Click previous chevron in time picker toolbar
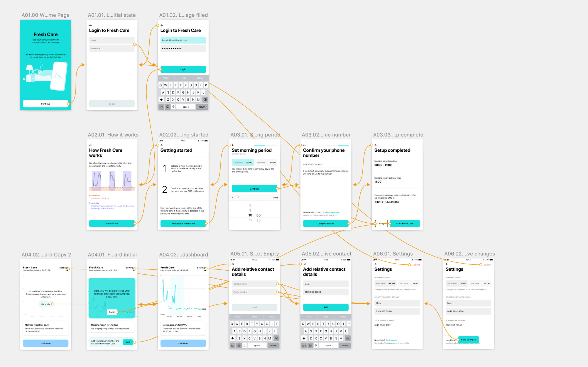The height and width of the screenshot is (367, 588). (x=233, y=197)
